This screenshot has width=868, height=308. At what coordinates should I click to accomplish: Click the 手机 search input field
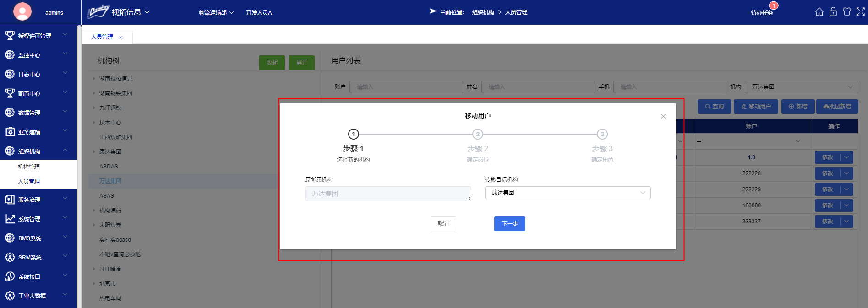click(670, 87)
